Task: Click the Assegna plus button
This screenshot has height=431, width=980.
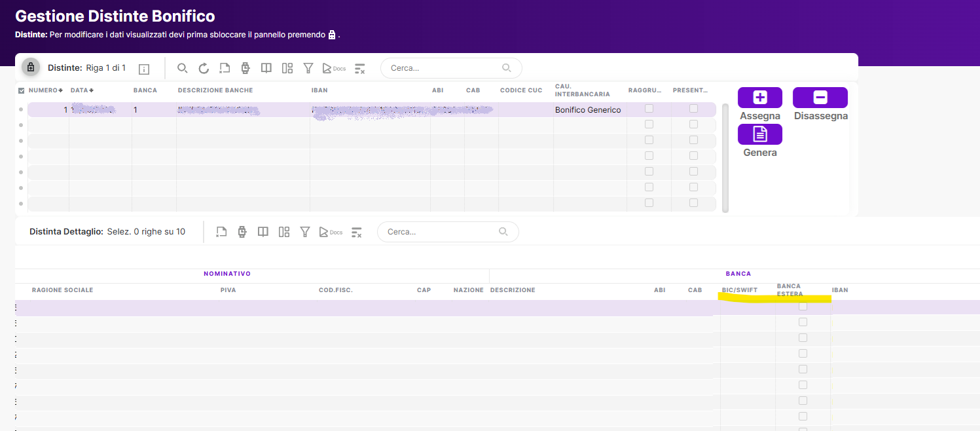Action: click(760, 98)
